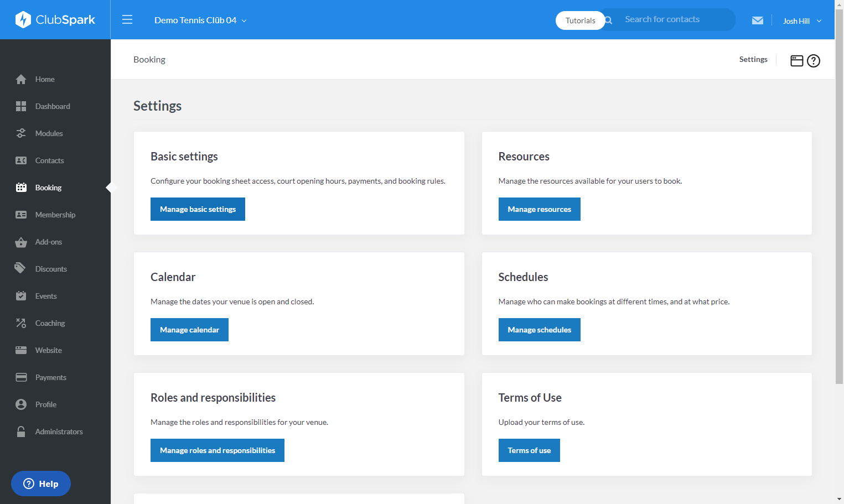Click the Coaching icon in sidebar
The image size is (844, 504).
coord(21,323)
